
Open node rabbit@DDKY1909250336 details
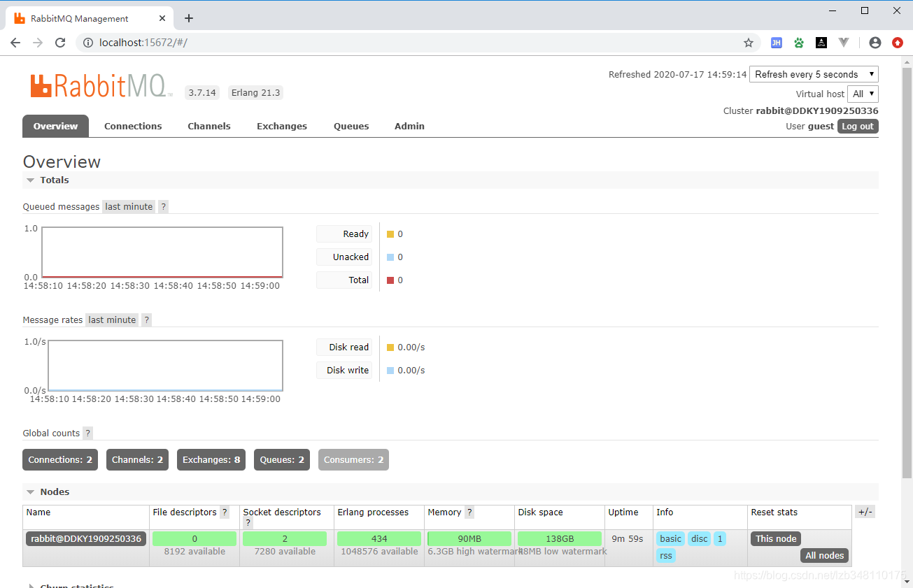(86, 539)
